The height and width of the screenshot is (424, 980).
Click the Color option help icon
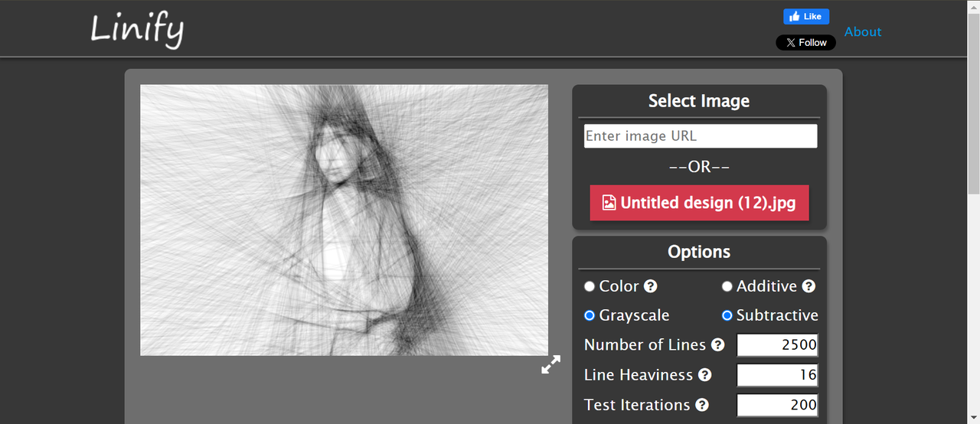point(650,286)
